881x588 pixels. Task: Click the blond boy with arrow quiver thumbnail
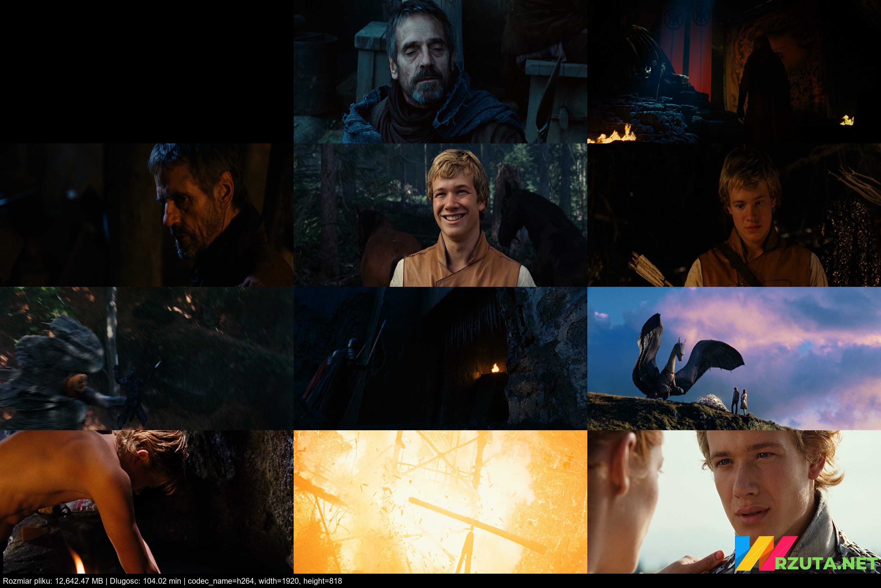(x=734, y=215)
